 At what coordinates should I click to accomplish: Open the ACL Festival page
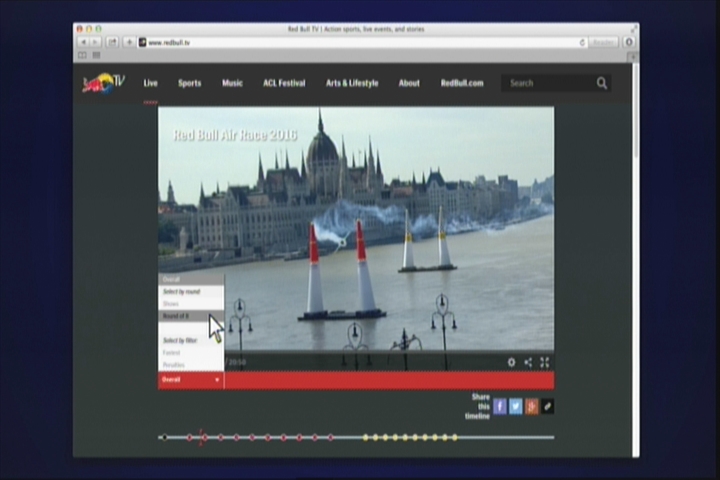click(x=284, y=83)
